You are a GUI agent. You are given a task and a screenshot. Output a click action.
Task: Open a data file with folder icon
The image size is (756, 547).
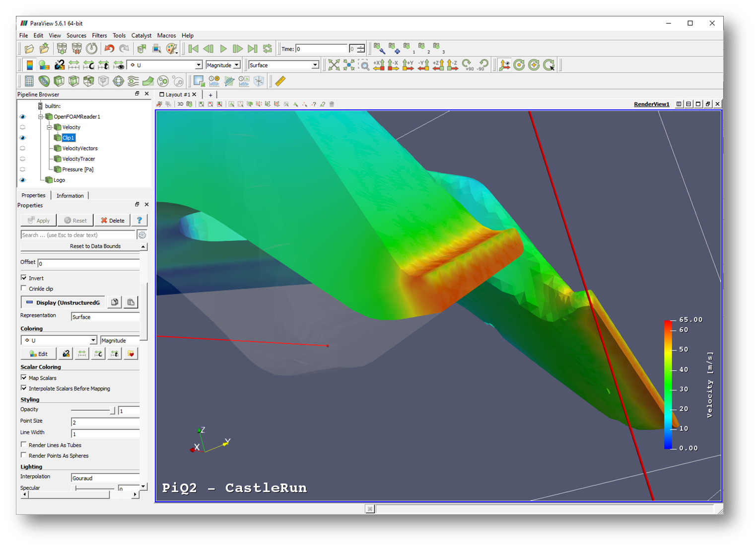click(x=29, y=49)
